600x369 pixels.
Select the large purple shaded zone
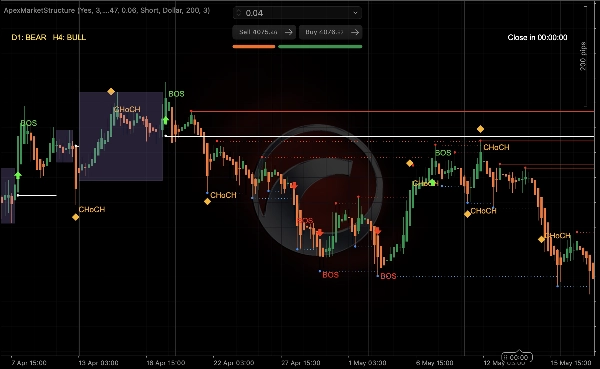pos(121,136)
